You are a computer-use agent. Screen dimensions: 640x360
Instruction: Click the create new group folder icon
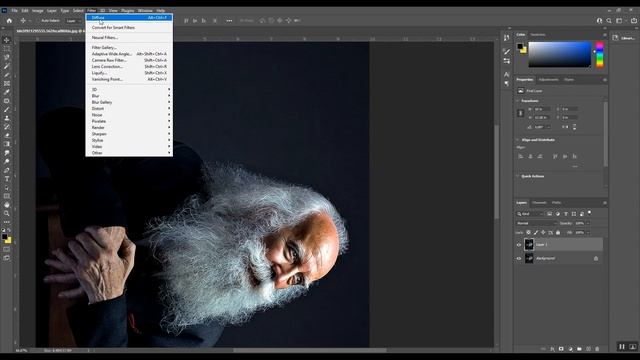pos(579,349)
